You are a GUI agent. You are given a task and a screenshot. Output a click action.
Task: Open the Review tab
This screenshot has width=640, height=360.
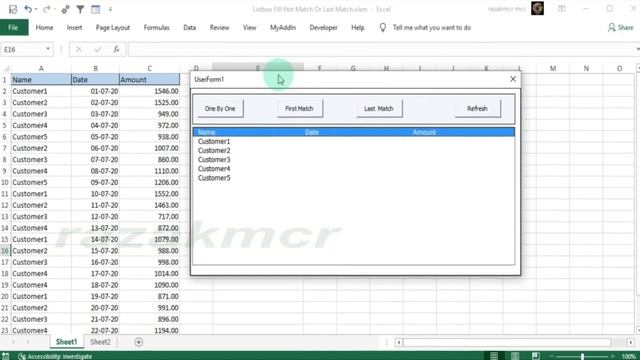click(x=219, y=27)
